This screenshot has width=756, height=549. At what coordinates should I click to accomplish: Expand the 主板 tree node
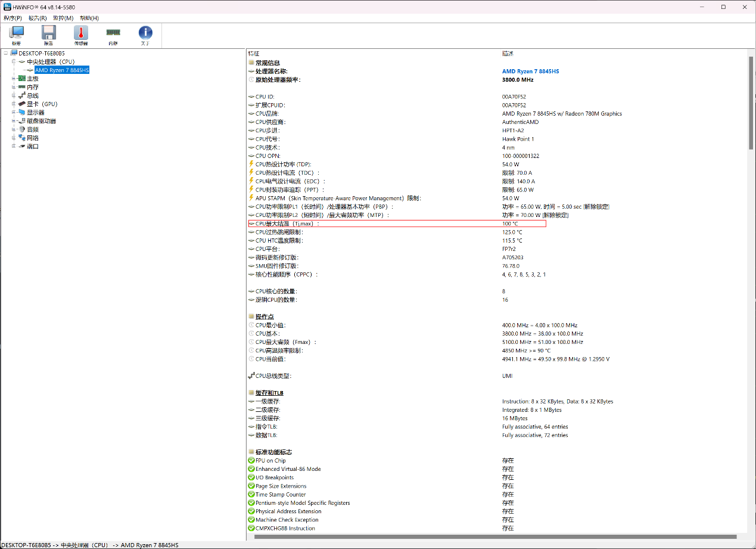tap(13, 79)
